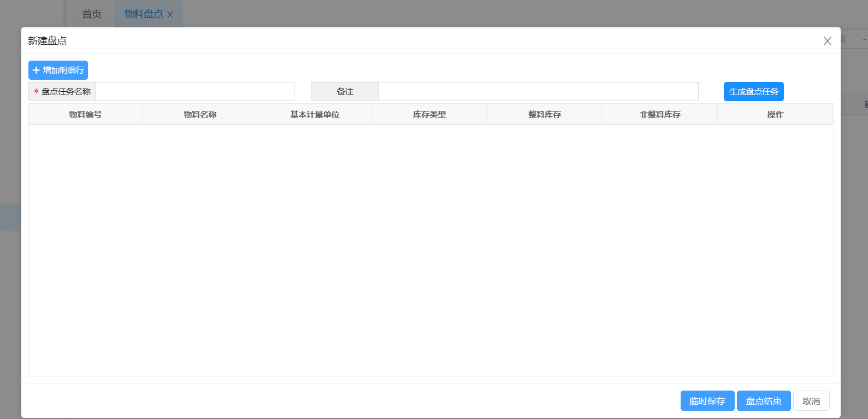Focus the 盘点任务名称 input field
The height and width of the screenshot is (419, 868).
[x=195, y=92]
